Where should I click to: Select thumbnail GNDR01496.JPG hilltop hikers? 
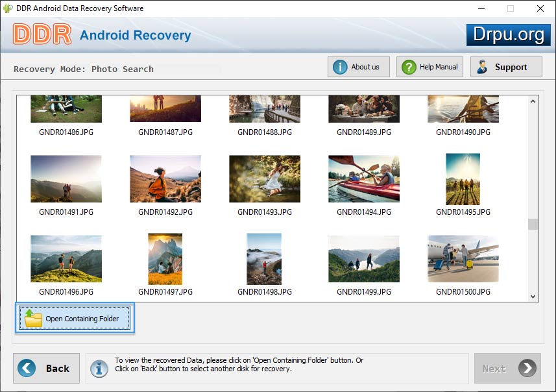coord(66,258)
